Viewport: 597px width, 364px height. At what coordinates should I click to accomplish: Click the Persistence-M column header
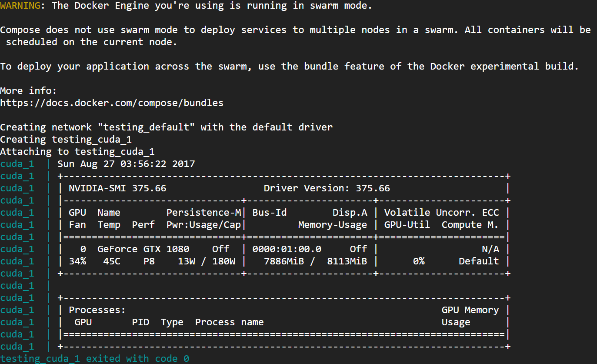point(203,213)
